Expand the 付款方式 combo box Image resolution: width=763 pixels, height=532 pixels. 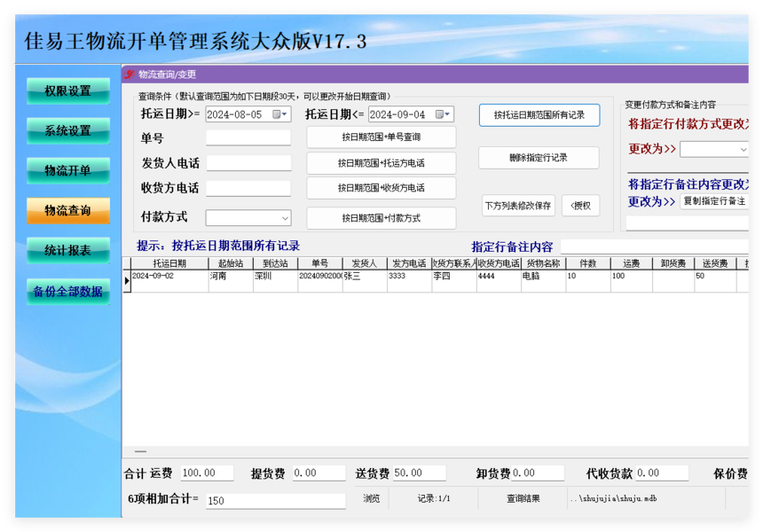click(x=285, y=218)
